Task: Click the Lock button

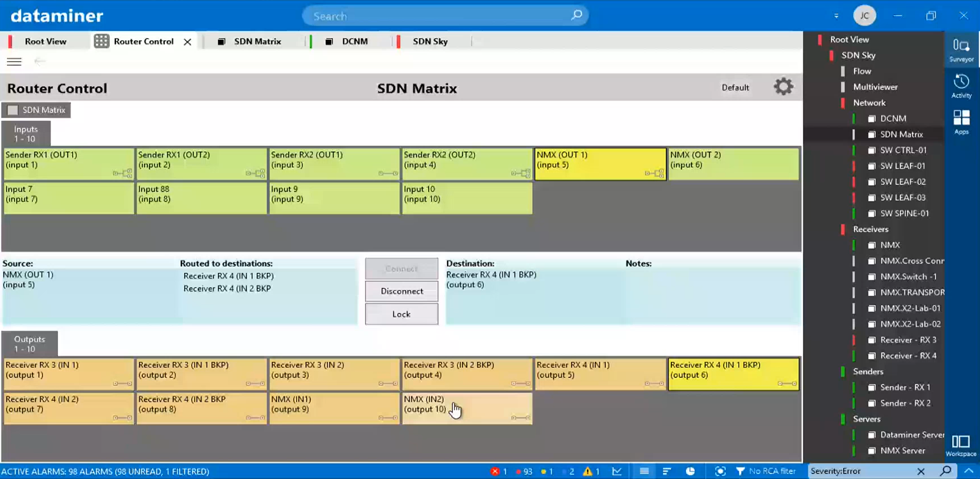Action: pyautogui.click(x=401, y=314)
